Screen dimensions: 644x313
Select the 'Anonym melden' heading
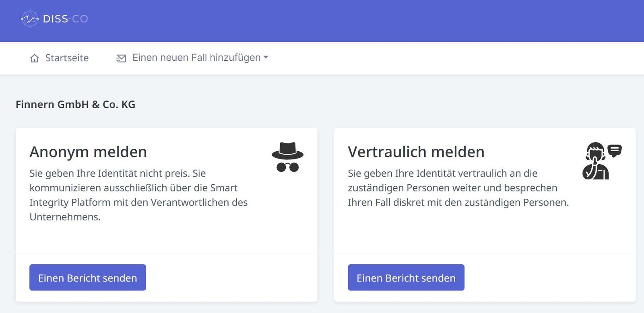point(88,152)
